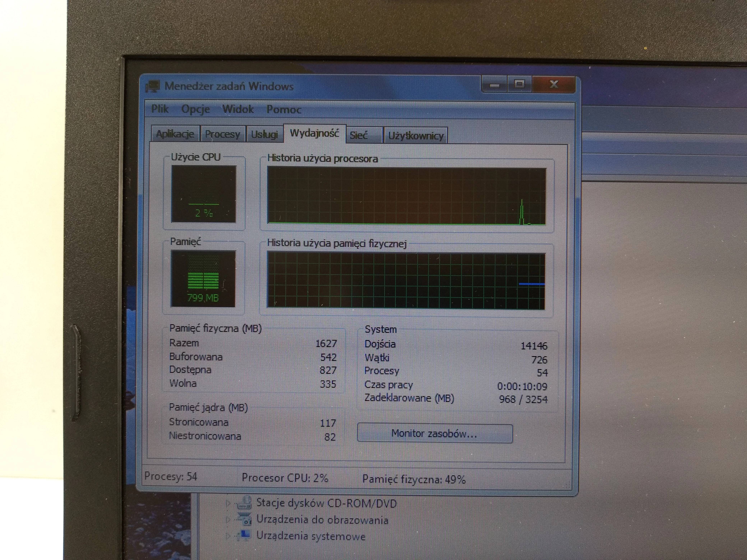Click the Dojścia value 14146
This screenshot has height=560, width=747.
click(x=534, y=346)
